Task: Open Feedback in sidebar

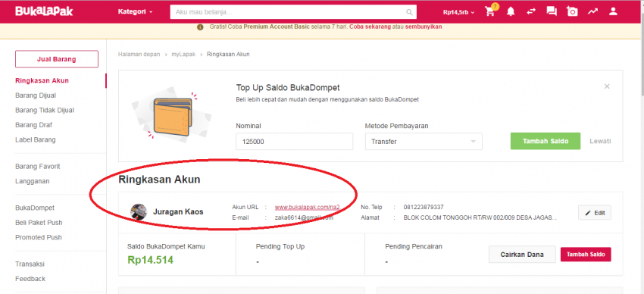Action: 30,279
